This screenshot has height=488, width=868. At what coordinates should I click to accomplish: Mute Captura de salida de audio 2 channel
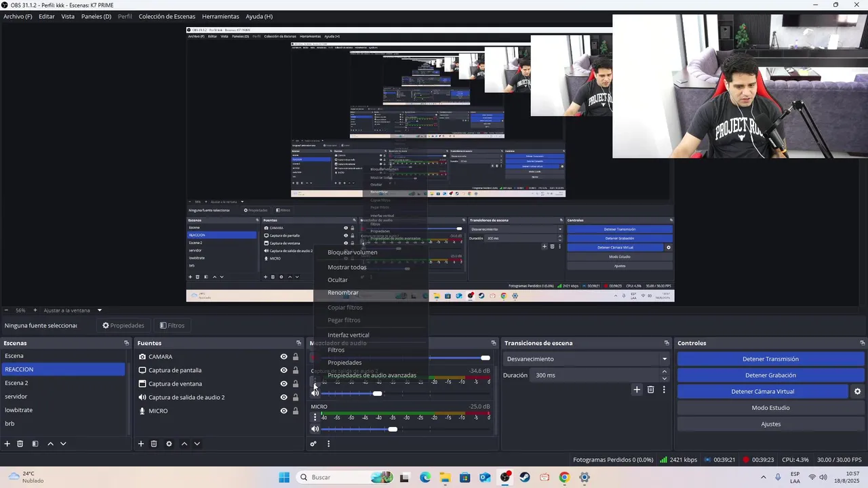[x=315, y=393]
